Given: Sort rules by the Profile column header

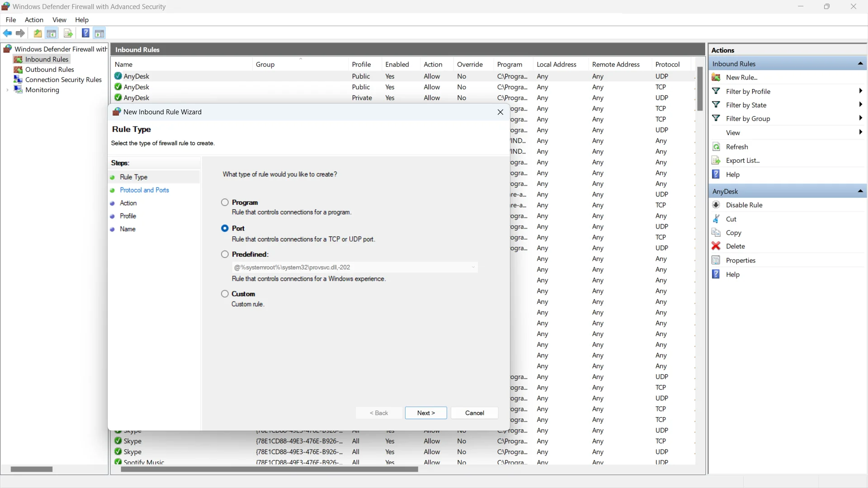Looking at the screenshot, I should [x=365, y=65].
